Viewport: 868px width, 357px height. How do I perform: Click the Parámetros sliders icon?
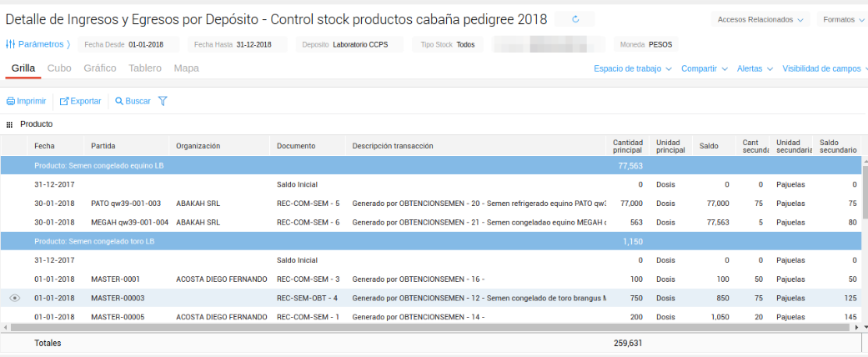click(11, 44)
